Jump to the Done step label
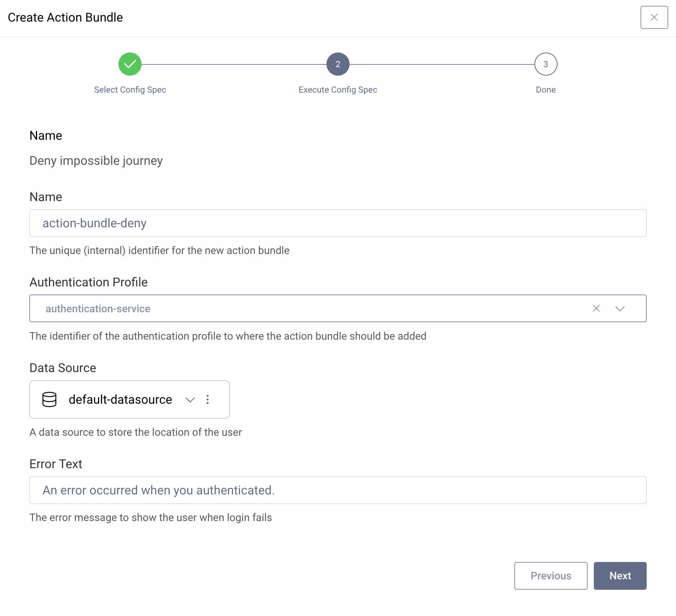The image size is (676, 616). [545, 90]
